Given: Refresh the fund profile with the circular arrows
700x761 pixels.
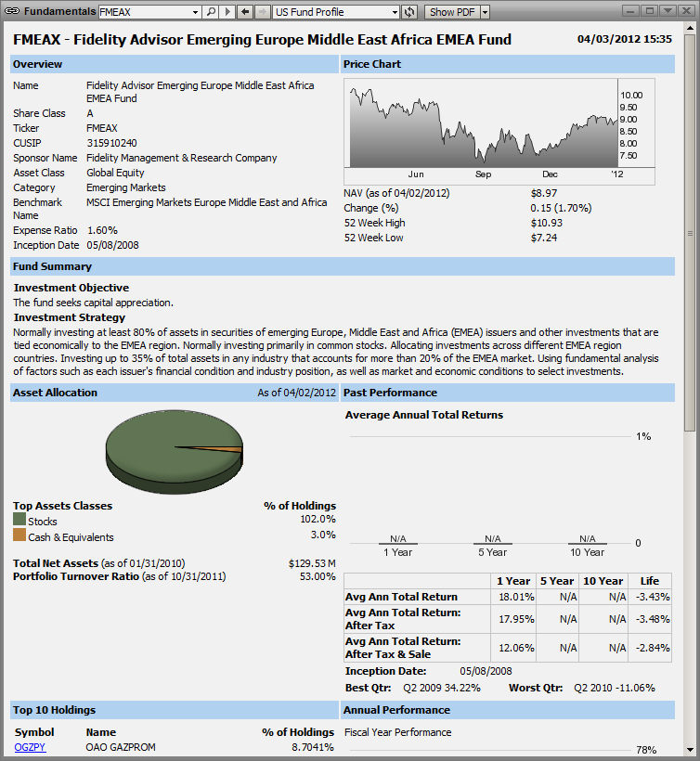Looking at the screenshot, I should pos(409,12).
